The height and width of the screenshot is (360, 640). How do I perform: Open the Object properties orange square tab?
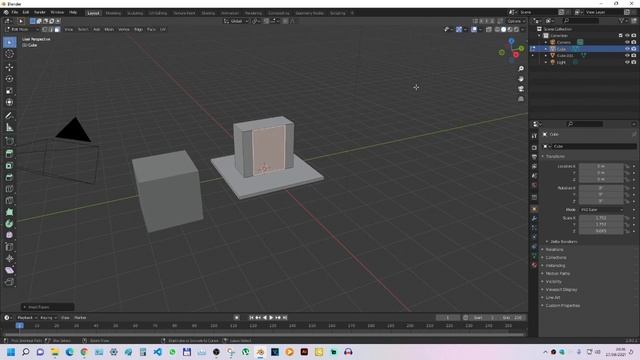(534, 209)
